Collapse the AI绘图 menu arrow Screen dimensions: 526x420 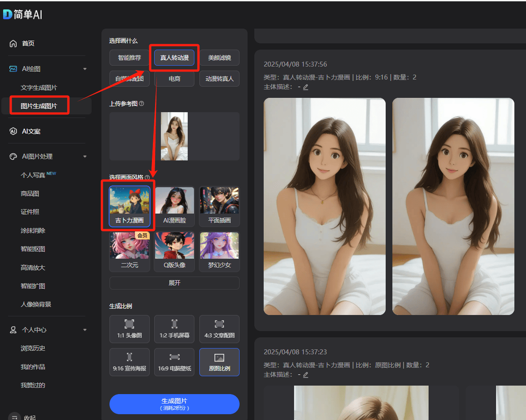tap(85, 69)
